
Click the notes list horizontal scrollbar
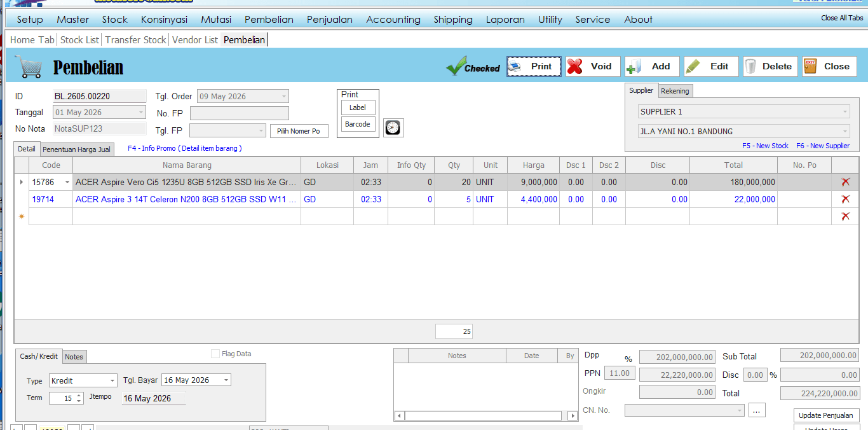click(486, 415)
